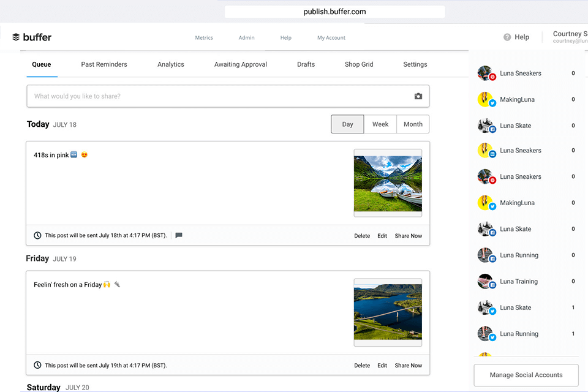Open the My Account menu
Image resolution: width=588 pixels, height=392 pixels.
(x=331, y=38)
